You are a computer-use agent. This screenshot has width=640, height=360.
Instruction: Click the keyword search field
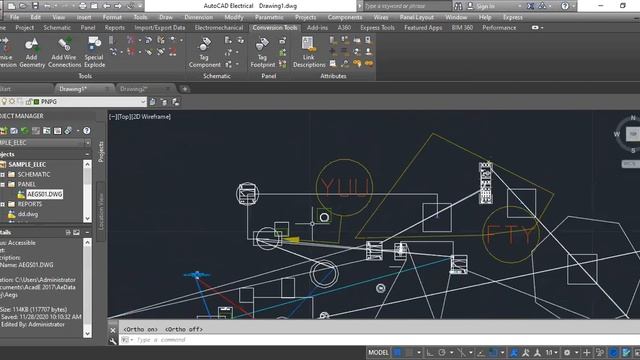[407, 6]
